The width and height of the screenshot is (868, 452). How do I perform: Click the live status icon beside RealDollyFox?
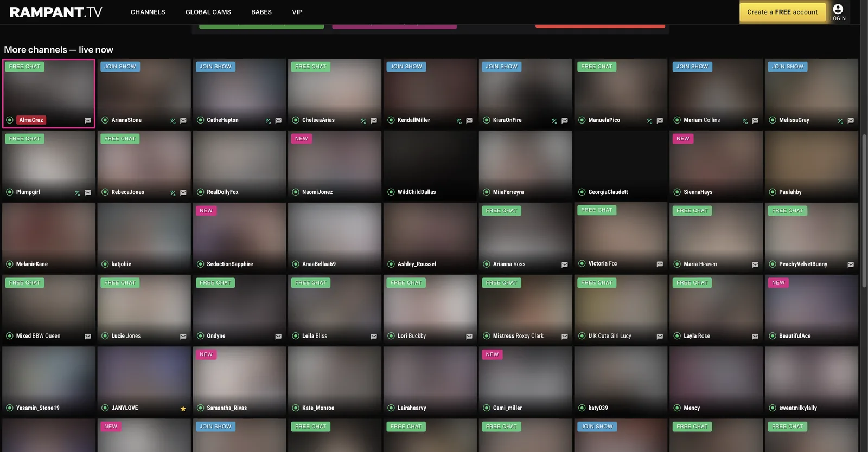coord(200,192)
